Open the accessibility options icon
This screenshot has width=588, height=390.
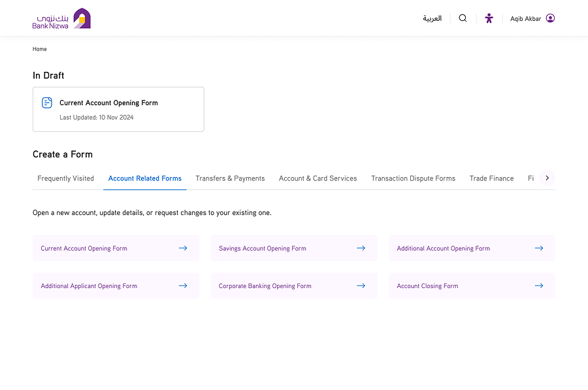(x=489, y=18)
